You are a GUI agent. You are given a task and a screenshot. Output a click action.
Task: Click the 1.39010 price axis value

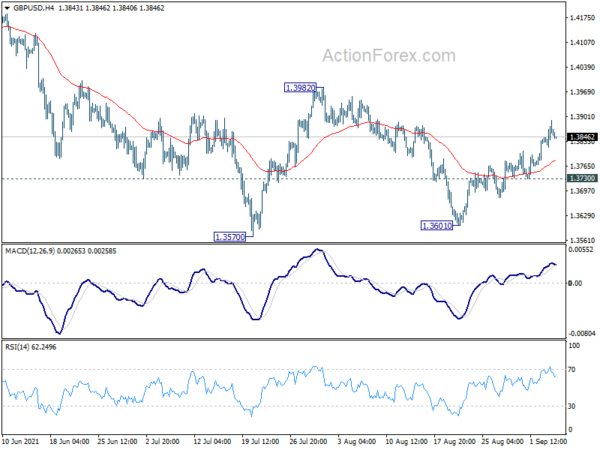[x=583, y=117]
